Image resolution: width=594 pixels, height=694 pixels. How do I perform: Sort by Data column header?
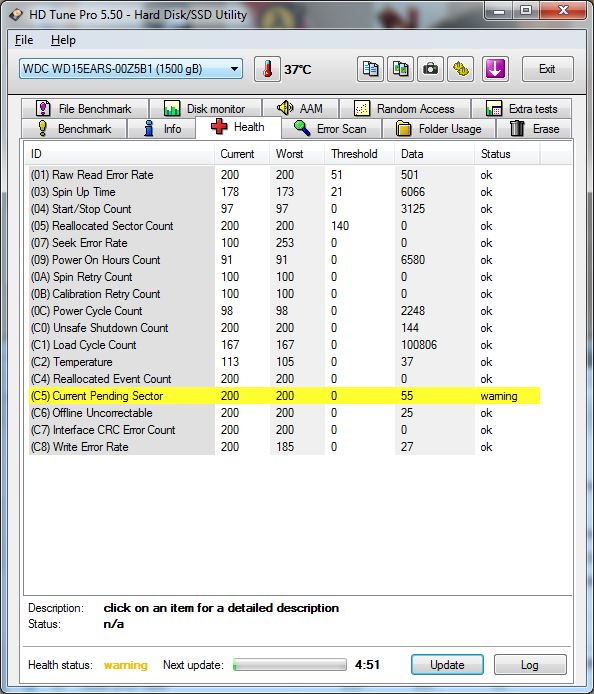point(434,154)
